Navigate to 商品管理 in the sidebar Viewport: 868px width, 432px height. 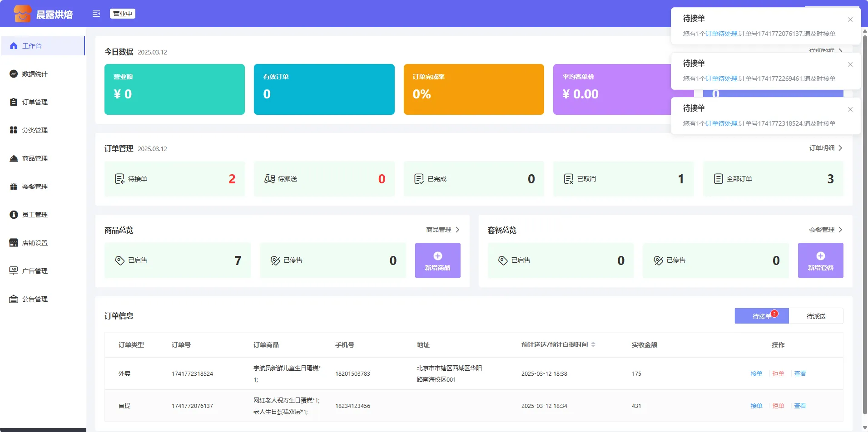(x=35, y=158)
